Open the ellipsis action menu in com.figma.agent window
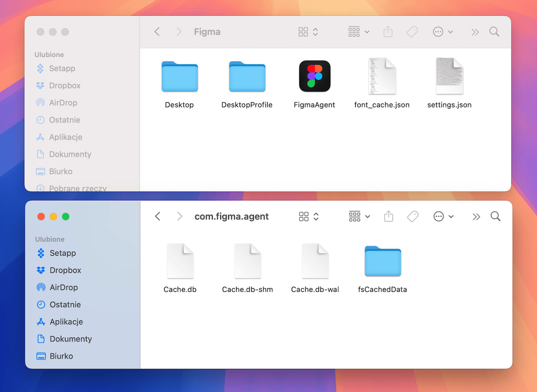 pos(443,216)
